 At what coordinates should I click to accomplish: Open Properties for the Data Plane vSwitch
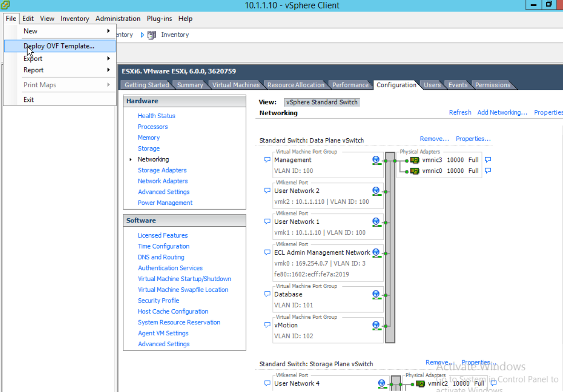[473, 139]
